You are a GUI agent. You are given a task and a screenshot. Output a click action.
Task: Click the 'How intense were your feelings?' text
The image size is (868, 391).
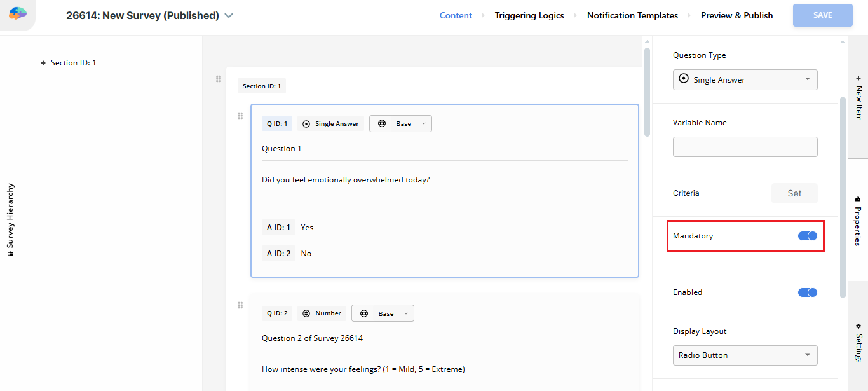(363, 369)
